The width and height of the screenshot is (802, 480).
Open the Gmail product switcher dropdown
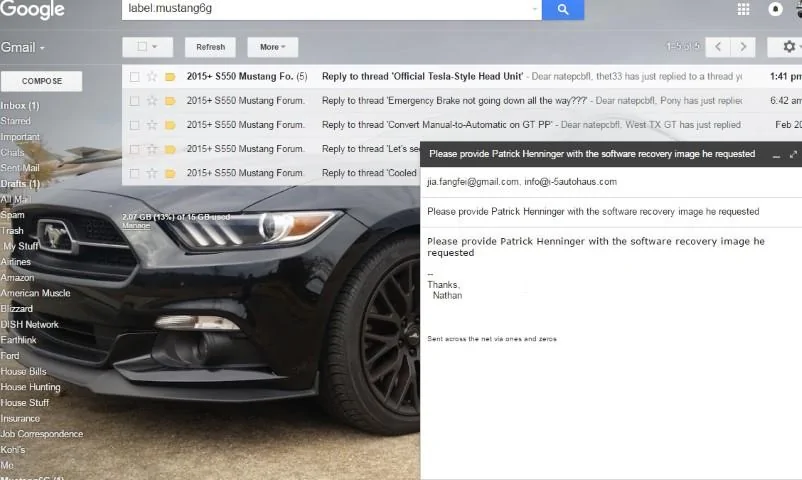[23, 48]
